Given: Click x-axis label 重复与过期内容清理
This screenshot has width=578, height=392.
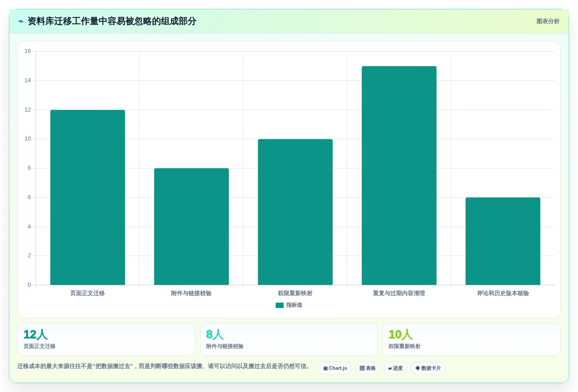Looking at the screenshot, I should 399,293.
